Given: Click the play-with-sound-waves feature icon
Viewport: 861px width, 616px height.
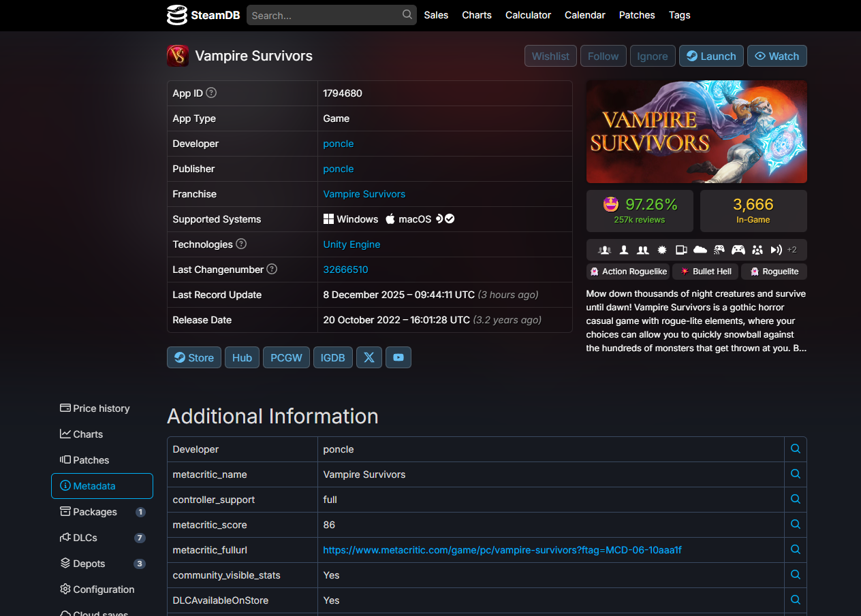Looking at the screenshot, I should [x=776, y=250].
